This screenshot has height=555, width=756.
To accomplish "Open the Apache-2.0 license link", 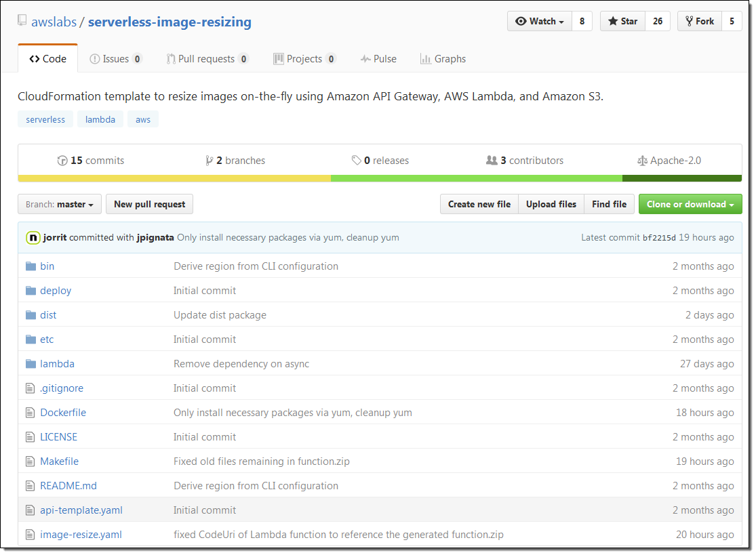I will [669, 161].
